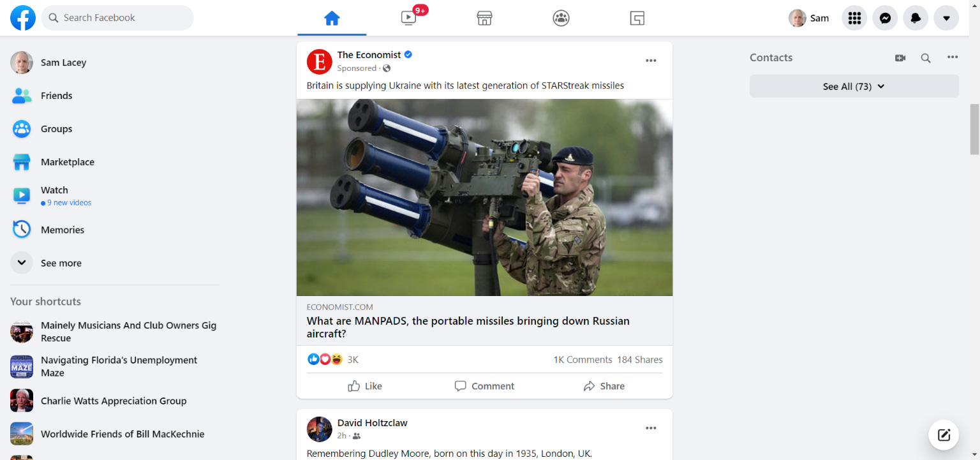Open the Marketplace tab icon in top navigation
The height and width of the screenshot is (460, 980).
pyautogui.click(x=484, y=18)
